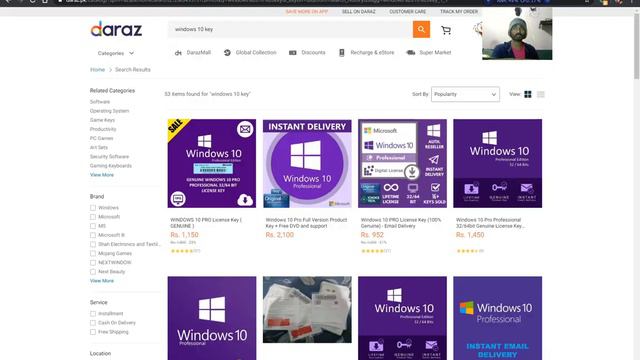Open the Lifetime License Windows 10 product image
640x360 pixels.
[x=402, y=163]
